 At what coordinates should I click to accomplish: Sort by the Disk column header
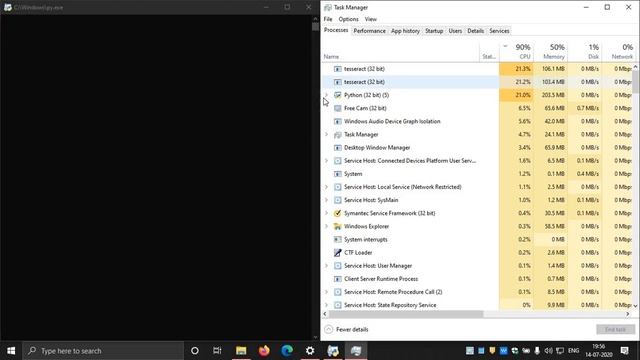[x=584, y=51]
